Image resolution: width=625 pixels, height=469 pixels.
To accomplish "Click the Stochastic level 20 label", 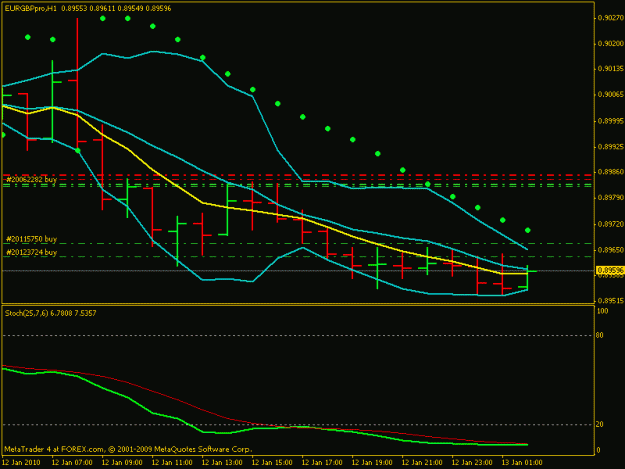I will (x=600, y=425).
